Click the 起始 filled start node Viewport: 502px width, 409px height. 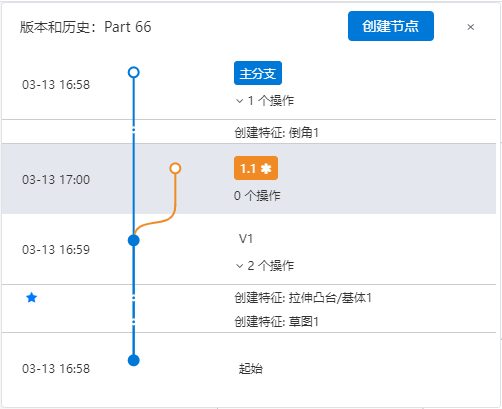tap(134, 360)
